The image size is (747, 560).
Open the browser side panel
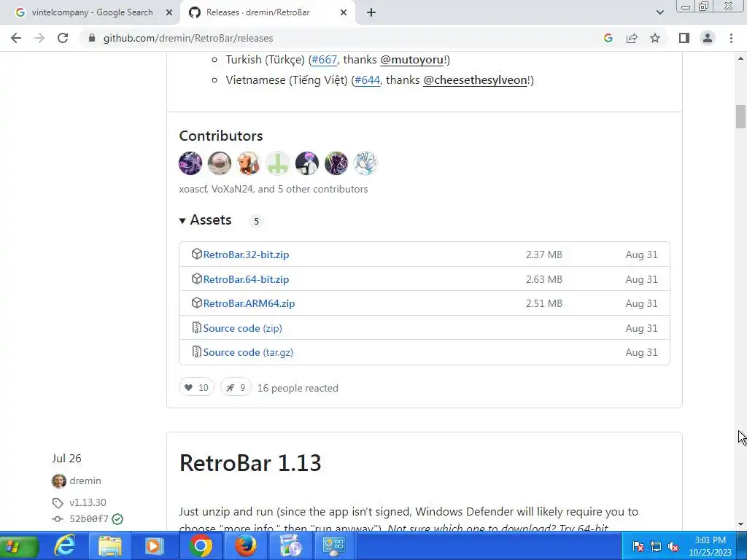pyautogui.click(x=684, y=38)
